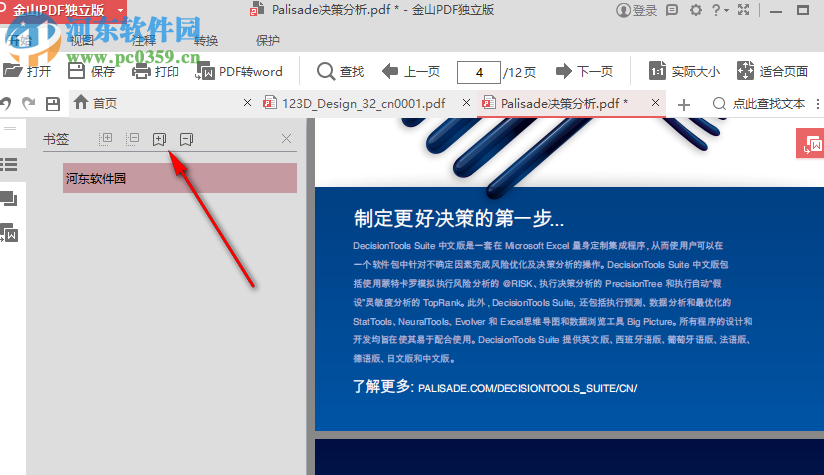
Task: Open the thumbnails sidebar icon
Action: pyautogui.click(x=9, y=199)
